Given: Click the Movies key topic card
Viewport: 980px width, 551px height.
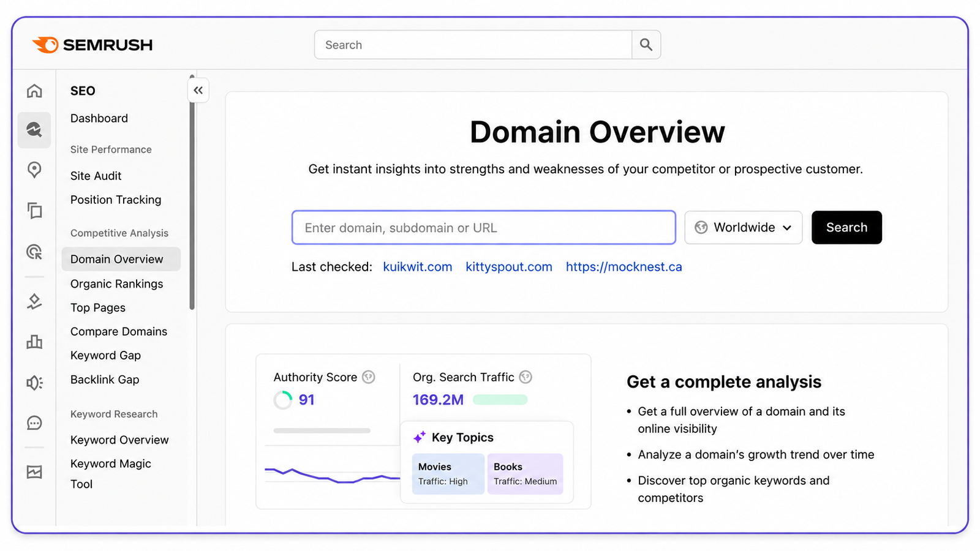Looking at the screenshot, I should (x=448, y=474).
